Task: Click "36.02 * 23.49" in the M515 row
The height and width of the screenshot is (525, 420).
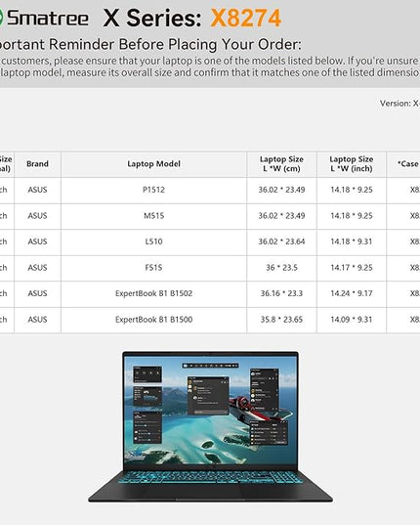Action: pyautogui.click(x=281, y=216)
